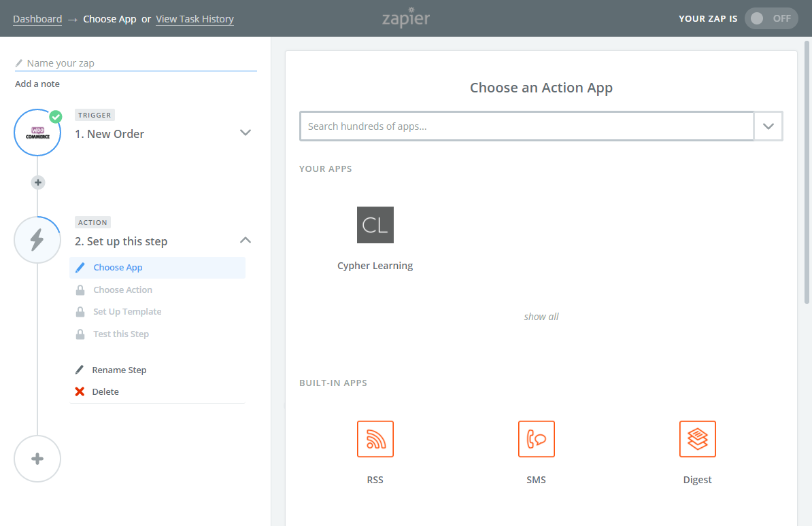Click the lock icon beside Test this Step
The image size is (812, 526).
pyautogui.click(x=80, y=334)
